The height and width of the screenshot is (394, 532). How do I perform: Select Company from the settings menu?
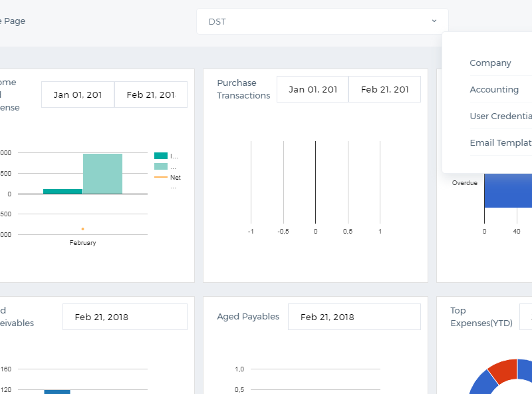[x=490, y=63]
